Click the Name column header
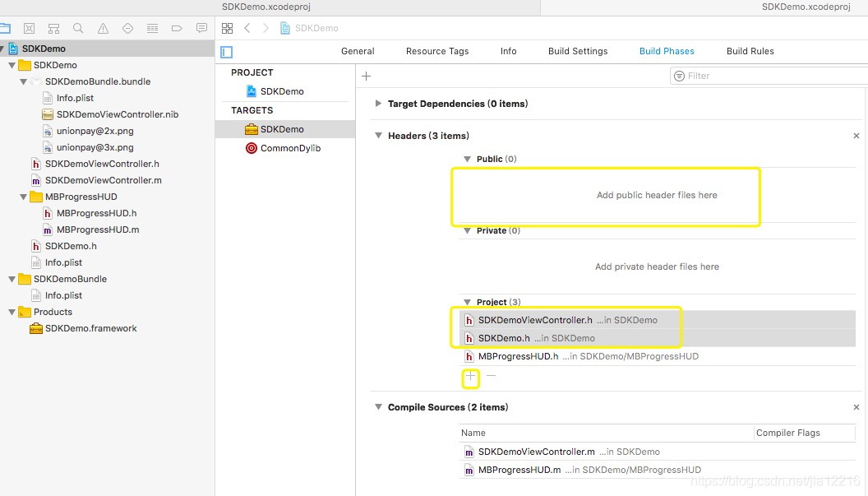868x496 pixels. click(473, 433)
